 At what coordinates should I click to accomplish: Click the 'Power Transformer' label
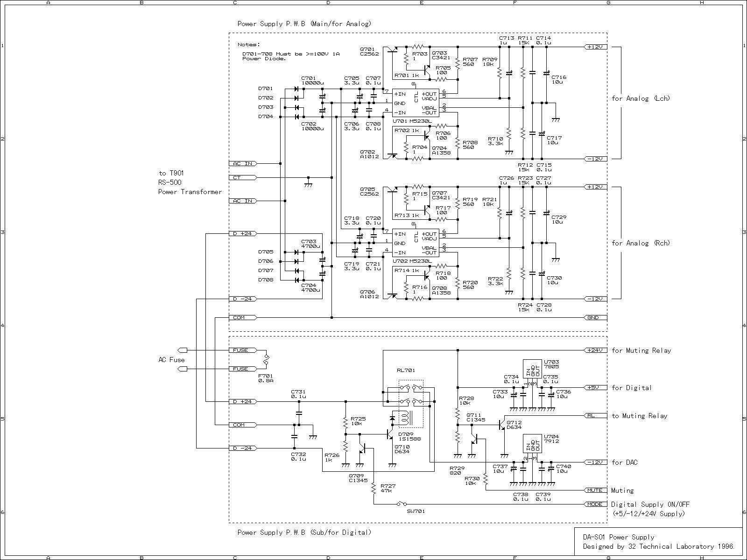(190, 192)
